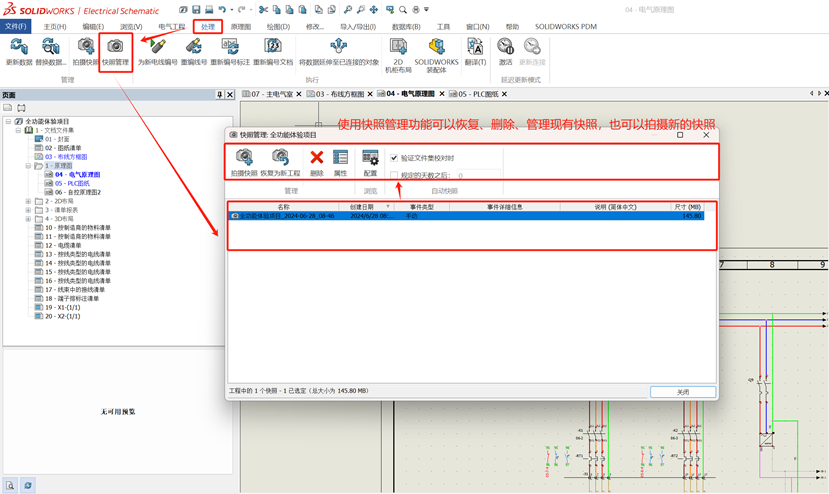Open 配置 (configuration) in snapshot dialog
Screen dimensions: 829x494
370,162
